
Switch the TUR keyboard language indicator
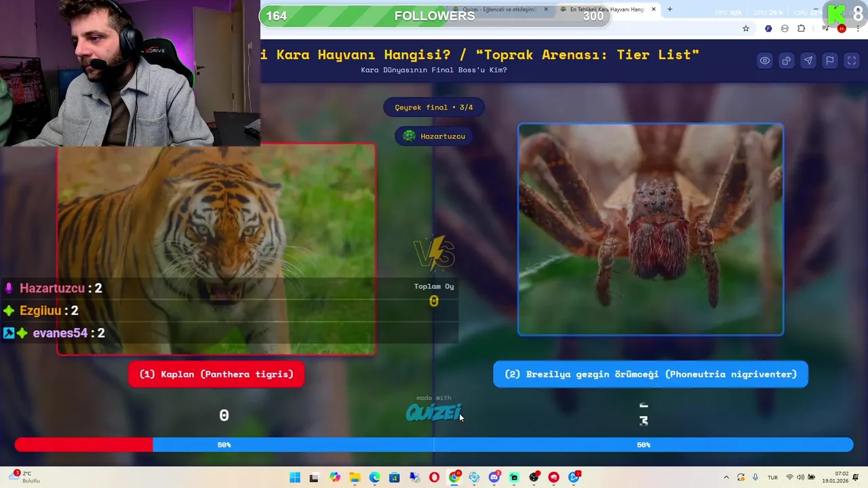click(772, 477)
